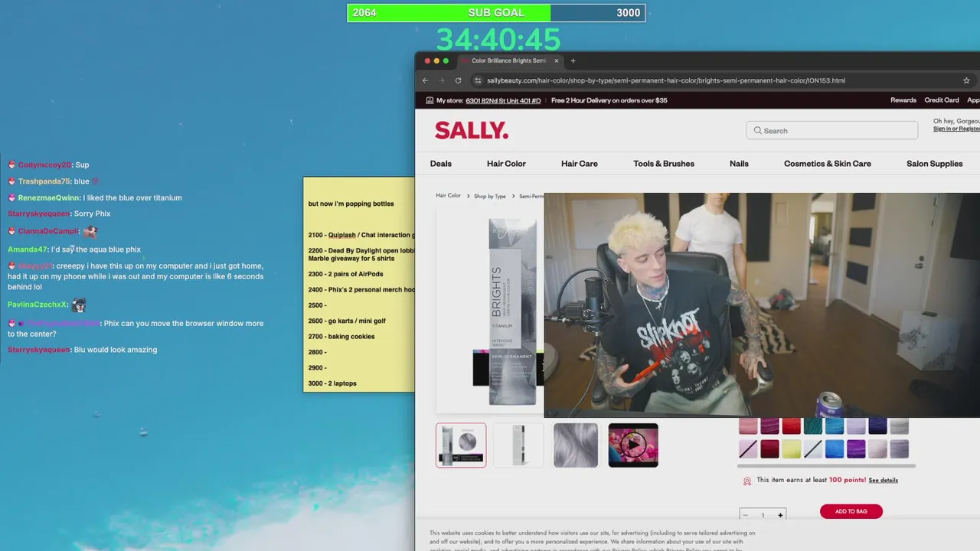This screenshot has height=551, width=980.
Task: Choose the lavender color swatch in the upper row
Action: pyautogui.click(x=856, y=425)
